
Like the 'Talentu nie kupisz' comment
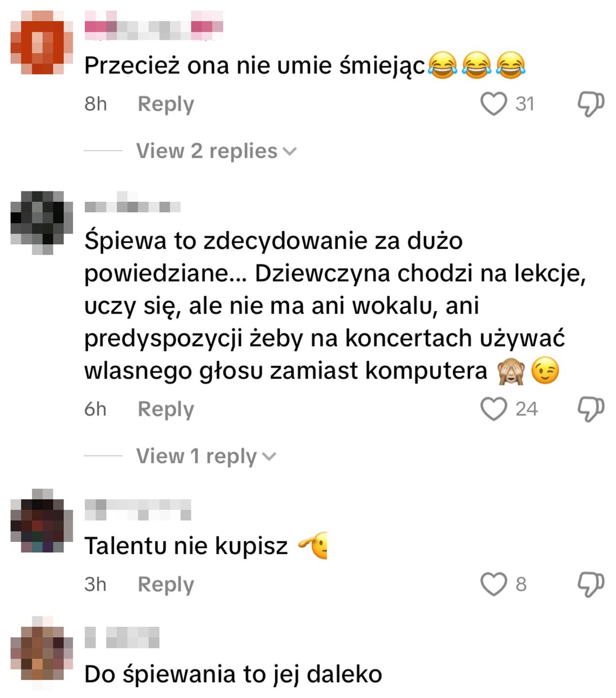(x=493, y=584)
